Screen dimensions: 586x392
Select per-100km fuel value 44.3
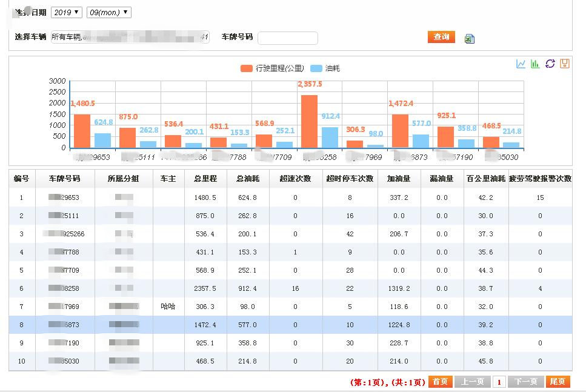point(485,270)
